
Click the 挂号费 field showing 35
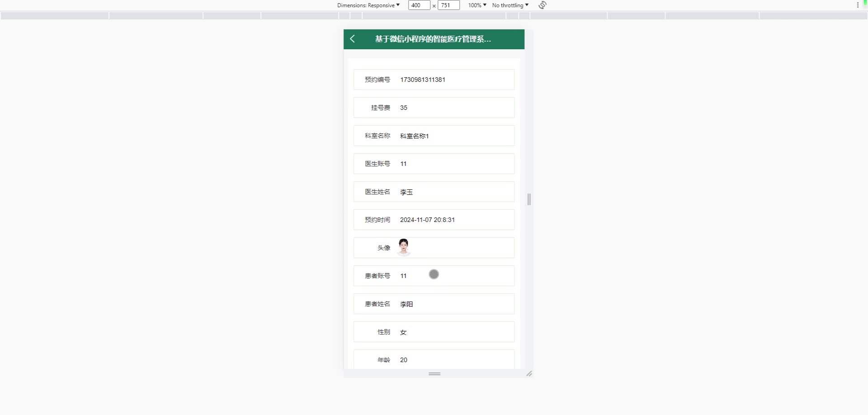434,108
